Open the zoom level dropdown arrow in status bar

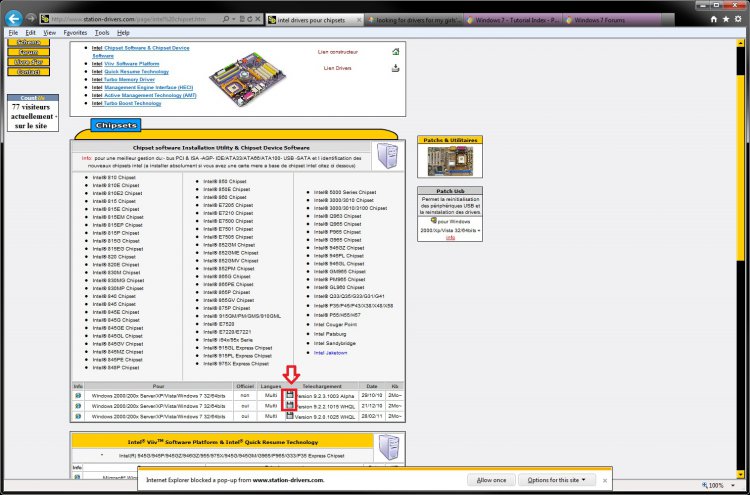[733, 485]
